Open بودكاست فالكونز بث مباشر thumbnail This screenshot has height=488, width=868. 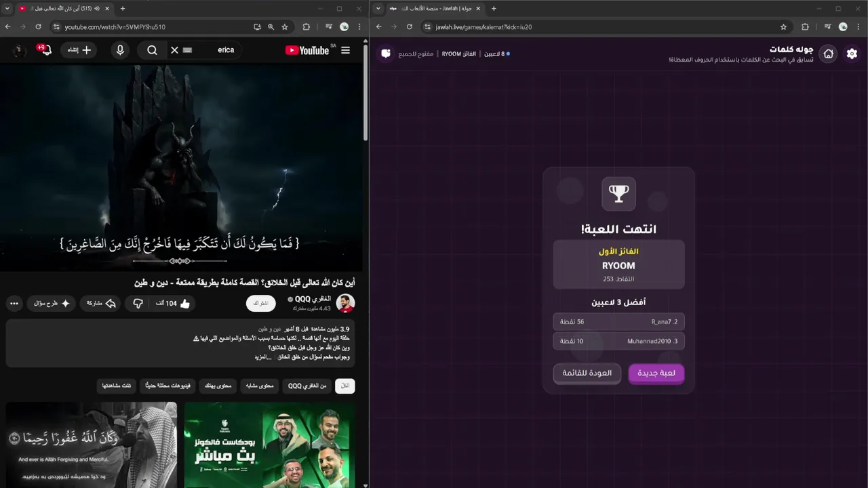tap(269, 445)
